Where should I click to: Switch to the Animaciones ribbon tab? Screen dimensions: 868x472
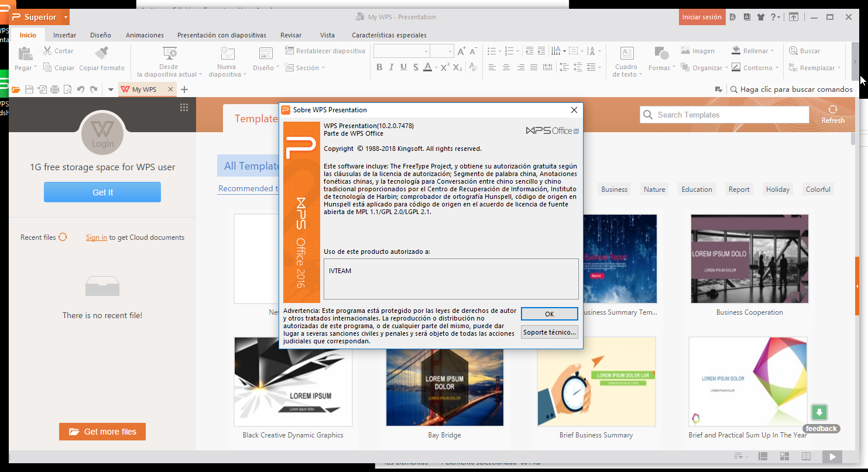[x=145, y=35]
